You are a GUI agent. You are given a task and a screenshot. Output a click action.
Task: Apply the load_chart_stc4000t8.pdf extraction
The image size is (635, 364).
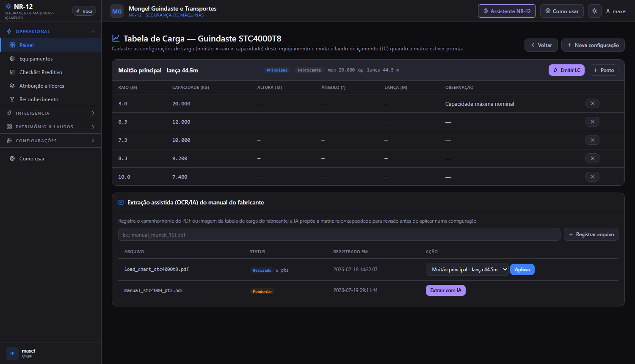[522, 270]
